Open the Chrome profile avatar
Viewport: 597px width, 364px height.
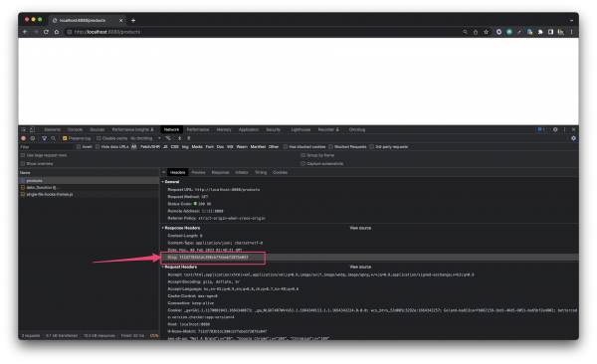(561, 32)
